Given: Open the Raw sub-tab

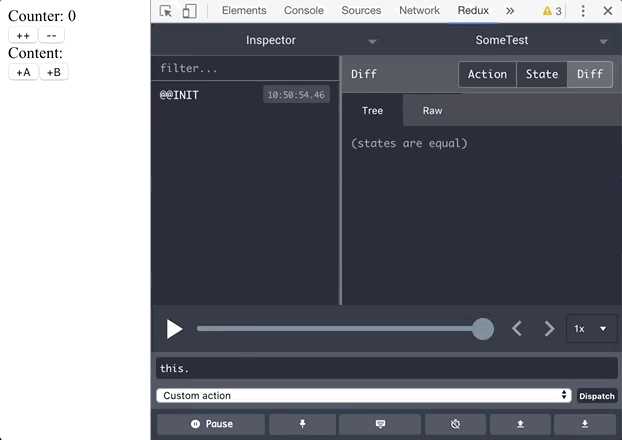Looking at the screenshot, I should (x=432, y=110).
